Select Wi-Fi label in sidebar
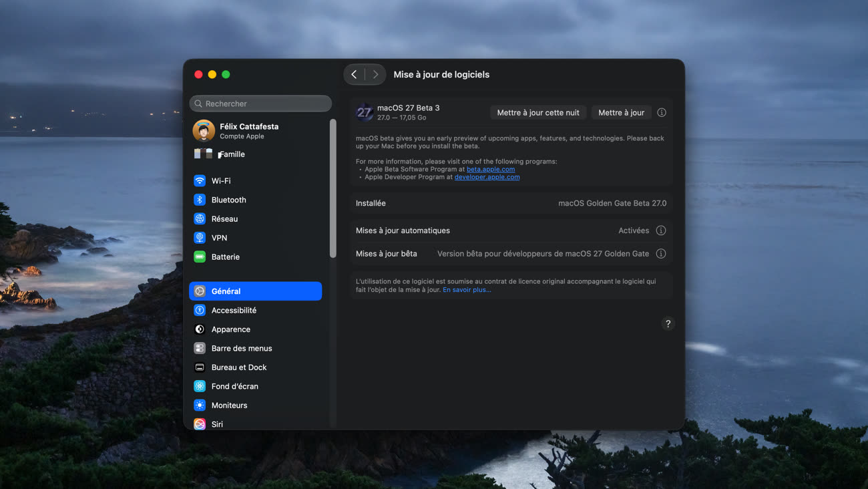 221,181
